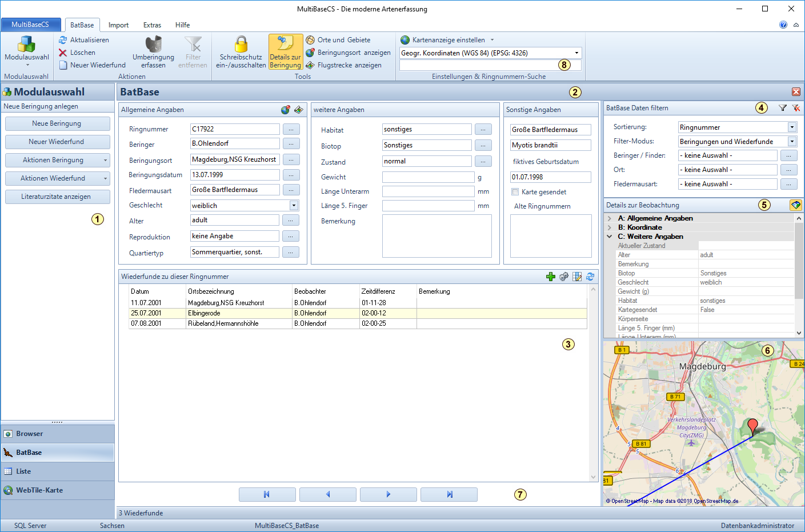Click Literaturzitate anzeigen button
The height and width of the screenshot is (532, 805).
coord(57,197)
